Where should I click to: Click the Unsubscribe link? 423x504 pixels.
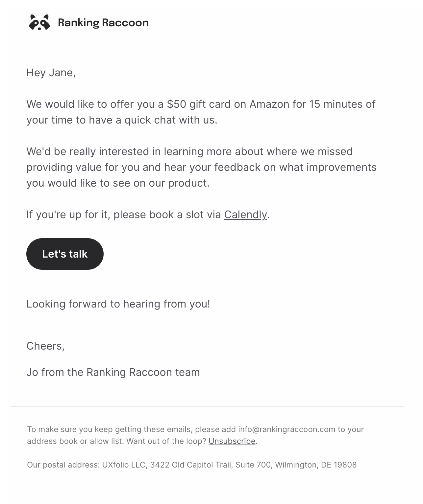click(232, 442)
